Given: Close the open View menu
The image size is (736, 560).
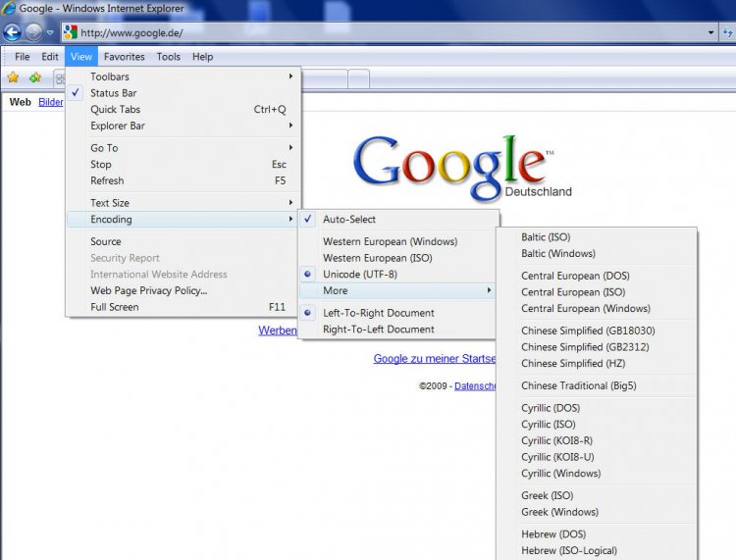Looking at the screenshot, I should 81,57.
